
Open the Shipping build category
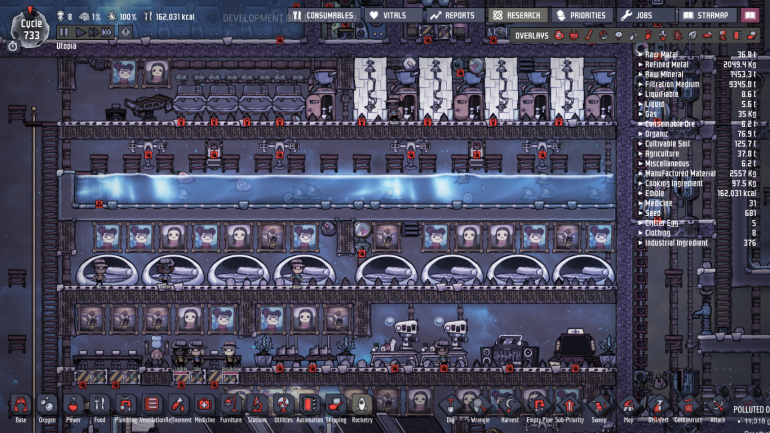(x=336, y=406)
